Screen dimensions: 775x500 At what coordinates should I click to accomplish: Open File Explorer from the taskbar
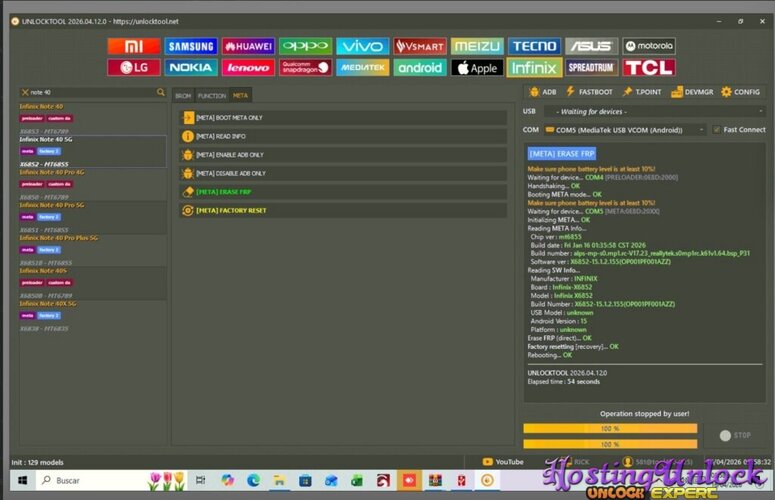279,480
